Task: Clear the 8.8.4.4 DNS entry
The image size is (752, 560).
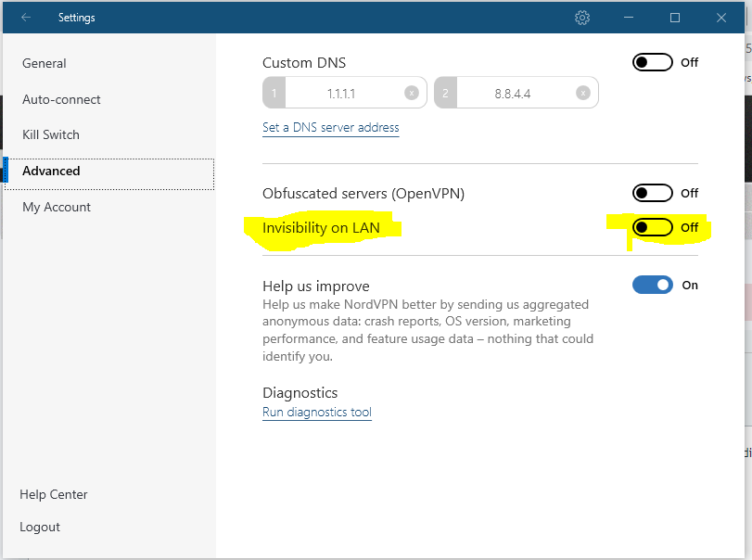Action: coord(582,93)
